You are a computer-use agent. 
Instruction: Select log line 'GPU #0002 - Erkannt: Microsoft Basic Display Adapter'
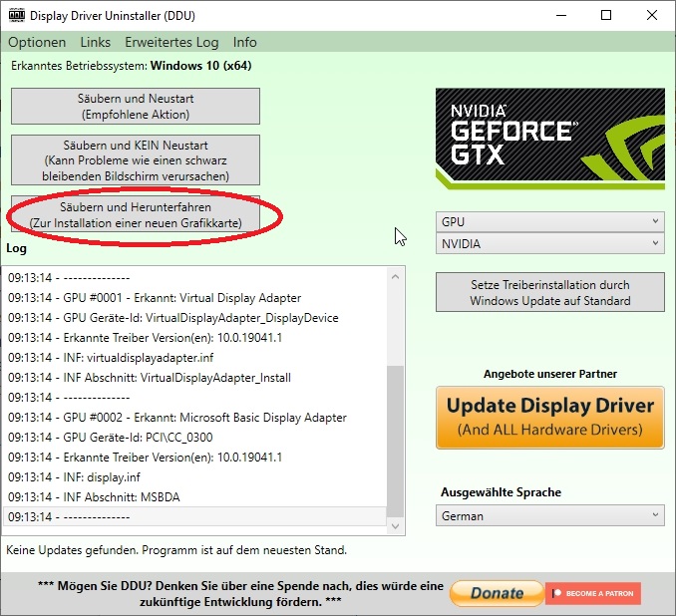coord(194,418)
